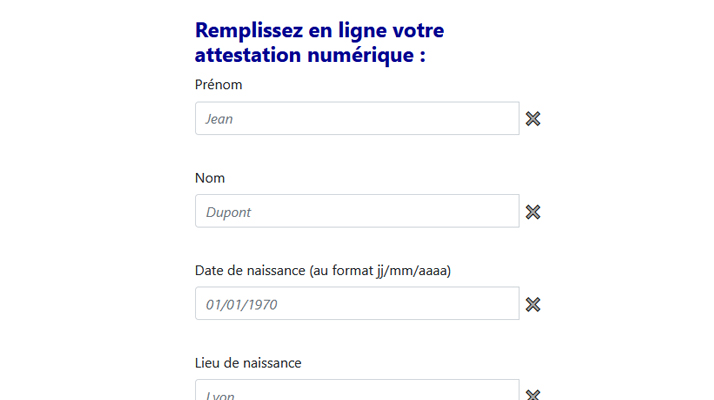Clear the Lieu de naissance field using X
Image resolution: width=714 pixels, height=400 pixels.
533,395
